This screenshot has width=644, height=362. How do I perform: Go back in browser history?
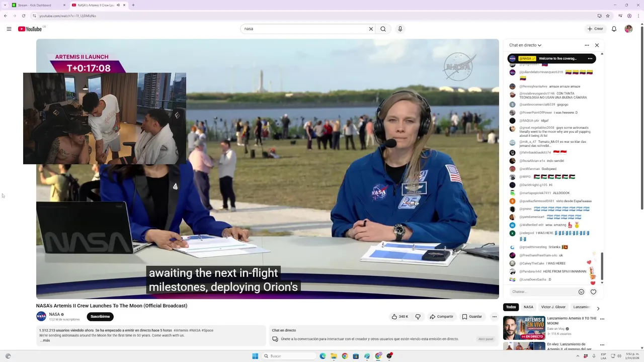6,16
